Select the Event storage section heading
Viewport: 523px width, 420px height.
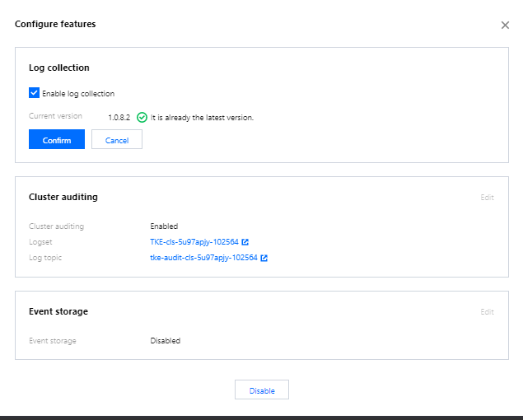coord(58,312)
